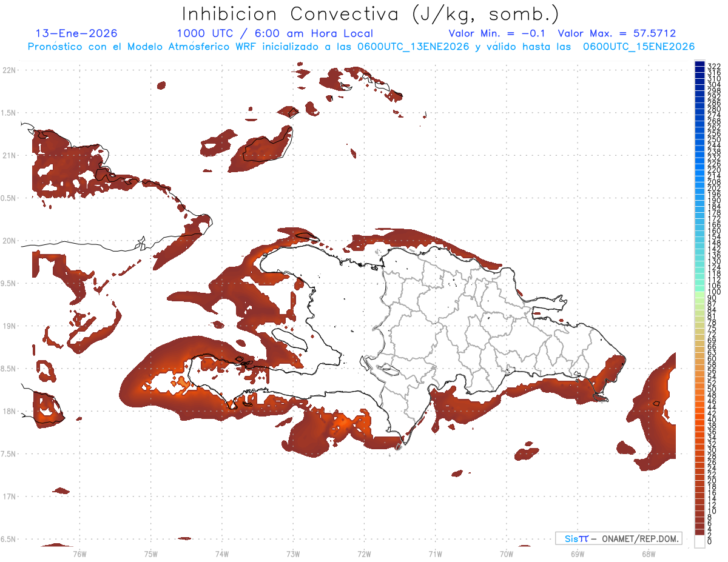The height and width of the screenshot is (562, 728).
Task: Select the date '13-Ene-2026'
Action: (x=76, y=33)
